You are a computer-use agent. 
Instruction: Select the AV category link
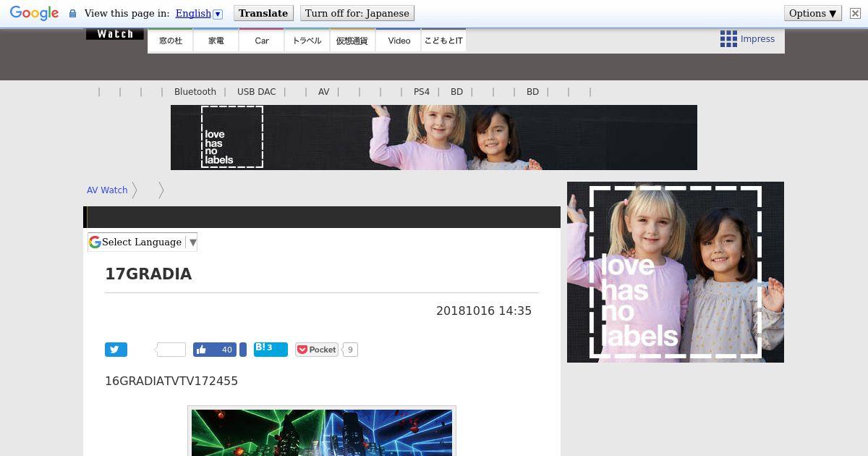point(324,92)
